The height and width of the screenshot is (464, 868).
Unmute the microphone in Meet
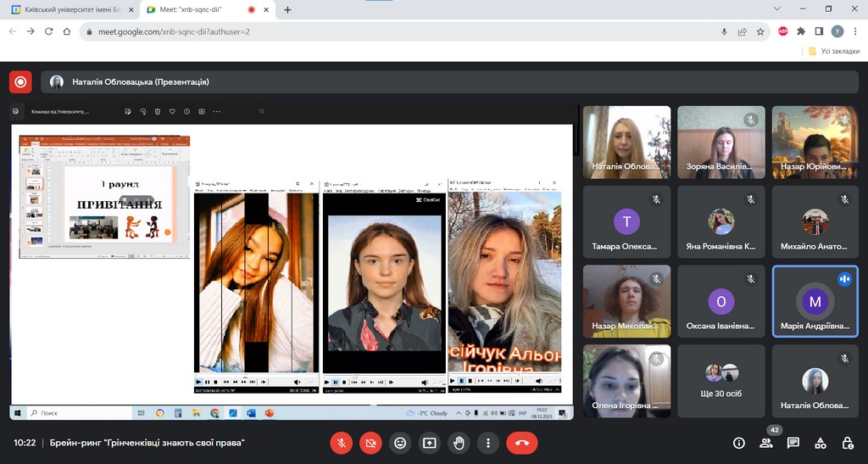click(x=342, y=443)
